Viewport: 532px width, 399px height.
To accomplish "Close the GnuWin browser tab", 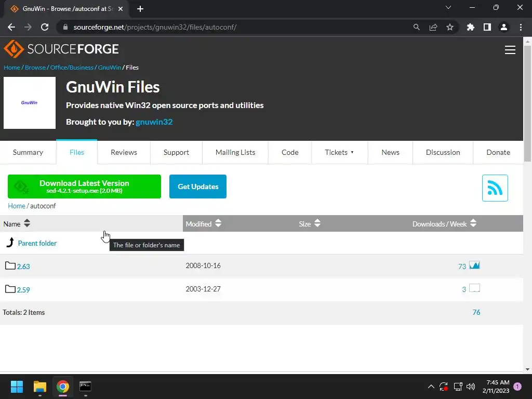I will tap(121, 9).
